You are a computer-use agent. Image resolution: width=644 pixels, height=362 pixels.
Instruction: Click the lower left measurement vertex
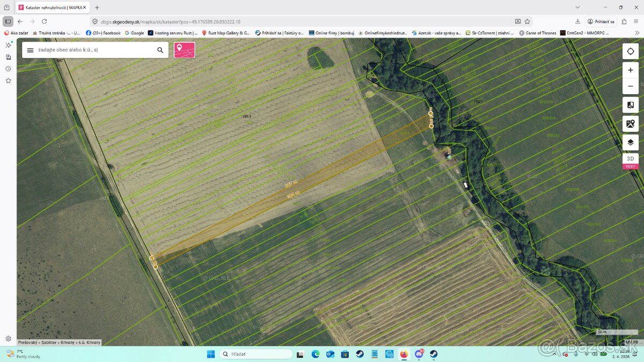tap(156, 267)
